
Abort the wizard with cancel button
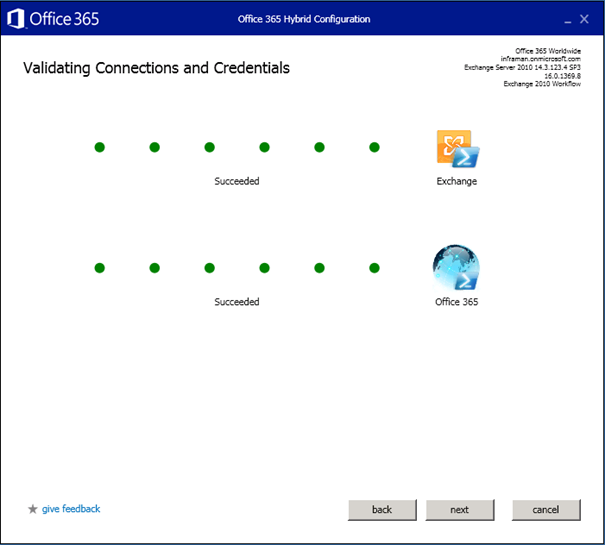click(x=546, y=510)
